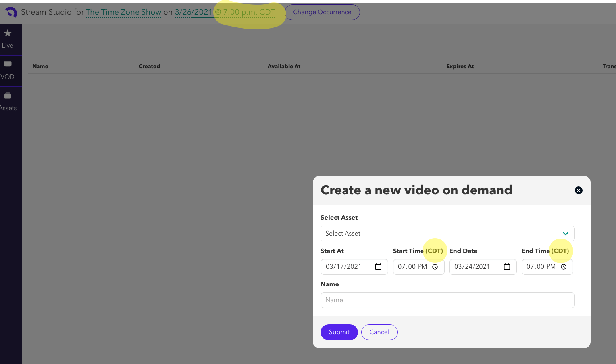Image resolution: width=616 pixels, height=364 pixels.
Task: Click the Change Occurrence button
Action: tap(322, 12)
